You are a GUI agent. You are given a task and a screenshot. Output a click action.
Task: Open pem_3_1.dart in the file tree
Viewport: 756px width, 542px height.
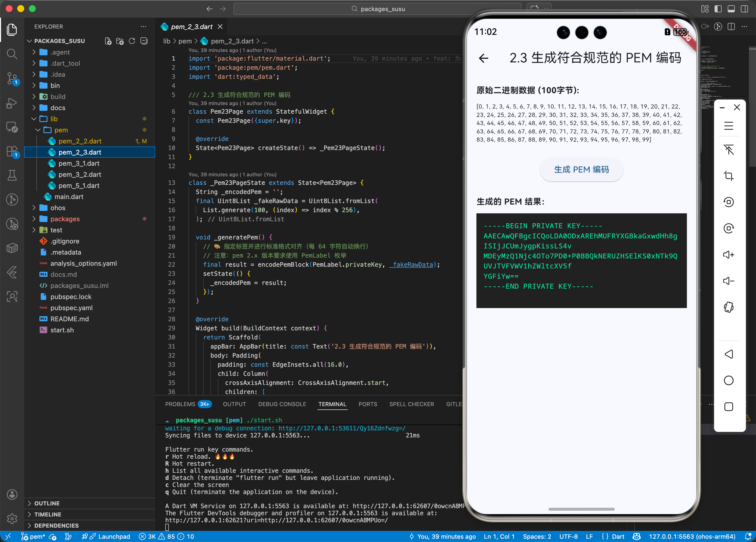pos(79,163)
